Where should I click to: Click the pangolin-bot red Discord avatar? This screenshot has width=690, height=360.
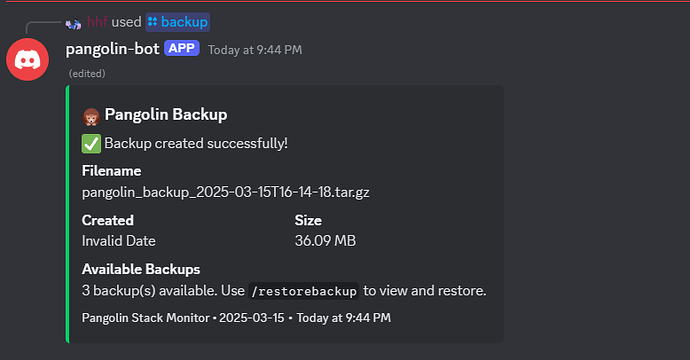27,59
